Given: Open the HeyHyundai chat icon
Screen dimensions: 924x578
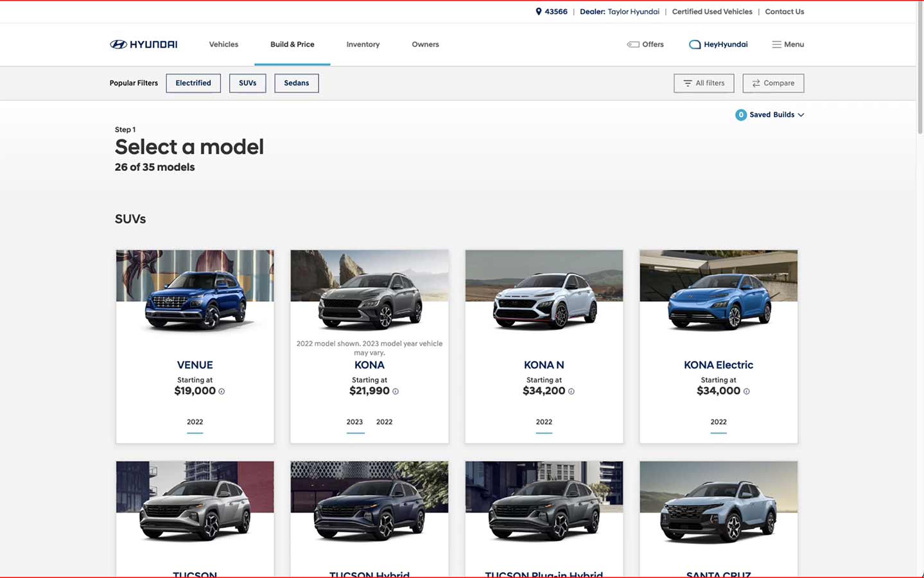Looking at the screenshot, I should tap(694, 44).
